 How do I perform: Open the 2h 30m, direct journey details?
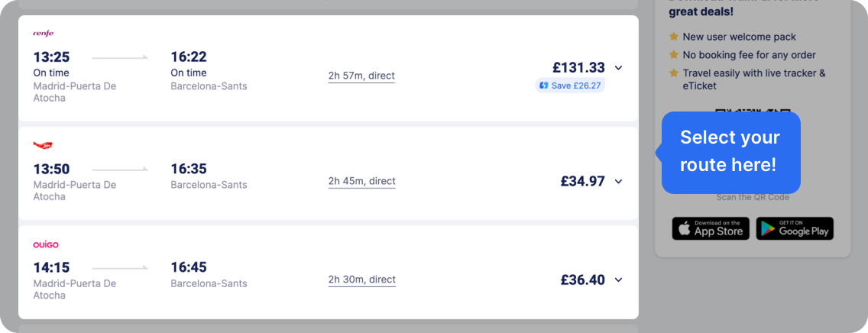[361, 280]
